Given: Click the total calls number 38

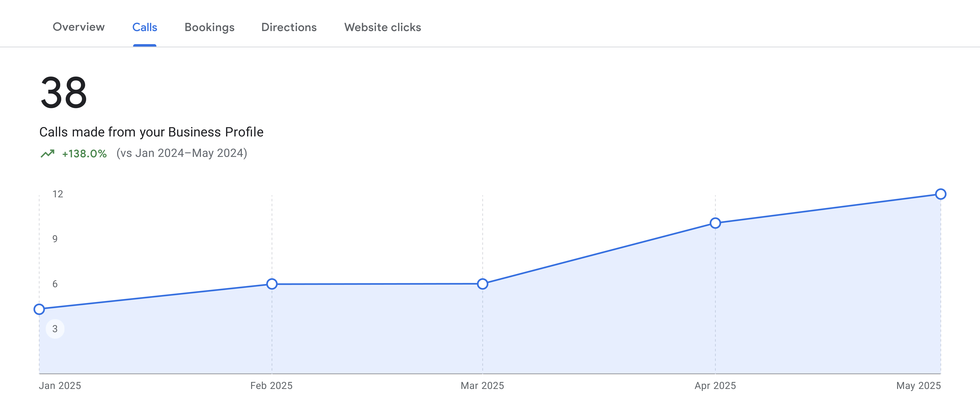Looking at the screenshot, I should (x=64, y=93).
